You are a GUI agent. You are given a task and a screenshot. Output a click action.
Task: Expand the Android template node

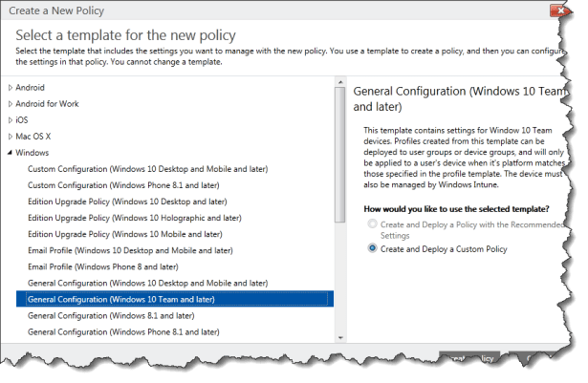tap(11, 88)
